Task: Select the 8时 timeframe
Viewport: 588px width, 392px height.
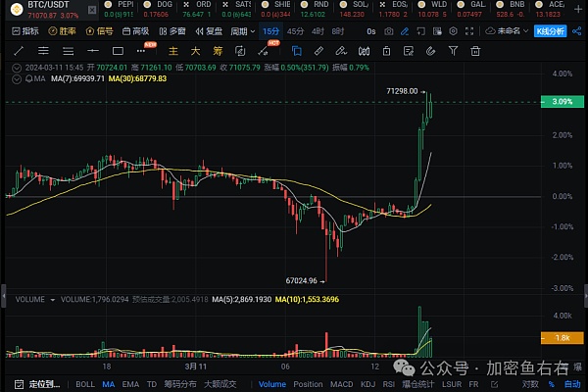Action: pyautogui.click(x=338, y=31)
